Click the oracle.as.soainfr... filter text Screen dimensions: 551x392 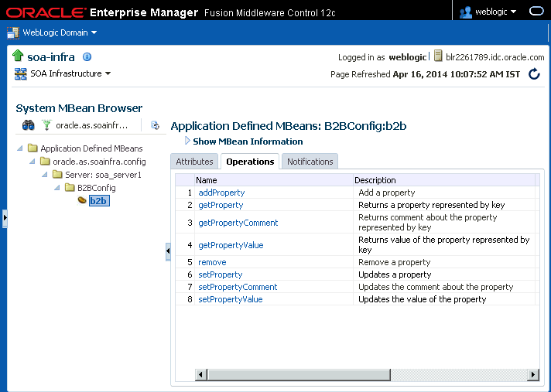click(x=92, y=125)
